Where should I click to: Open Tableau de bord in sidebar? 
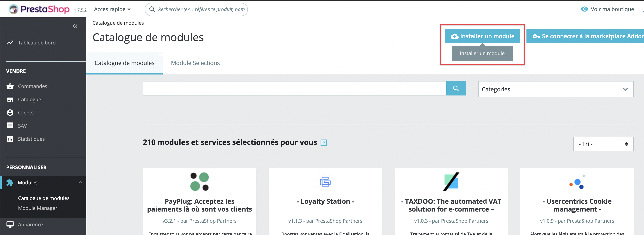[37, 43]
